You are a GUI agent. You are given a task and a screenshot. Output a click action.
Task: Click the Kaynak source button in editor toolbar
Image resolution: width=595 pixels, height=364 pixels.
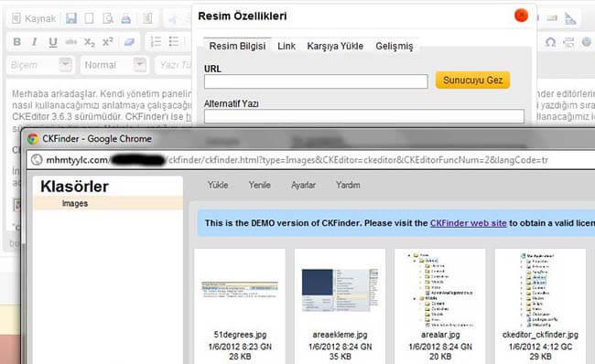pyautogui.click(x=34, y=18)
